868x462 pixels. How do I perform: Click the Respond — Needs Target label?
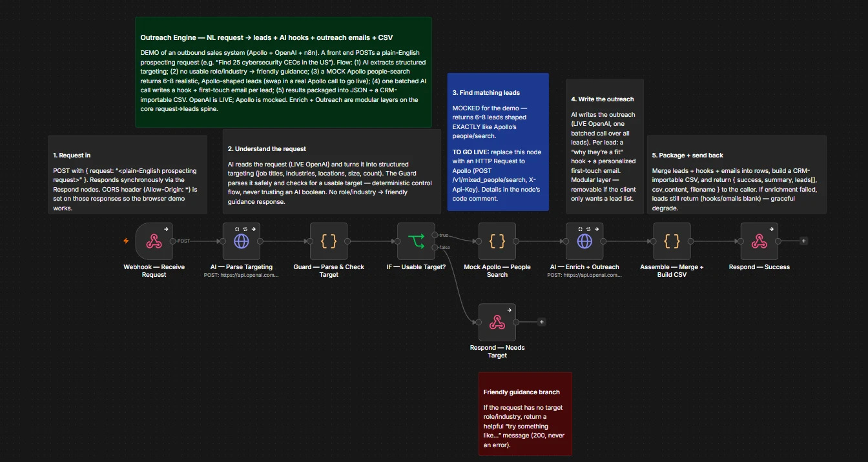tap(497, 352)
